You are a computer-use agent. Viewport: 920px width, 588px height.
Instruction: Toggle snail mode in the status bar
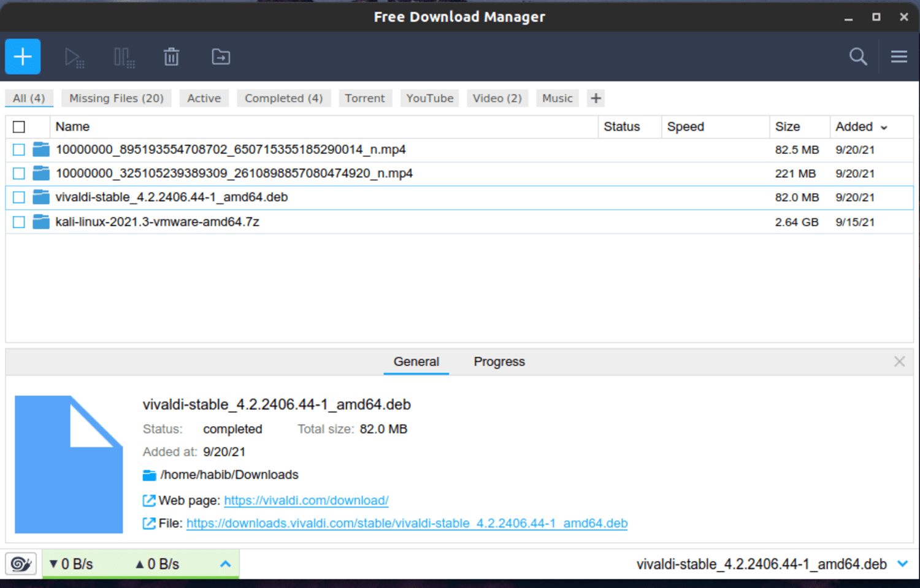tap(21, 563)
